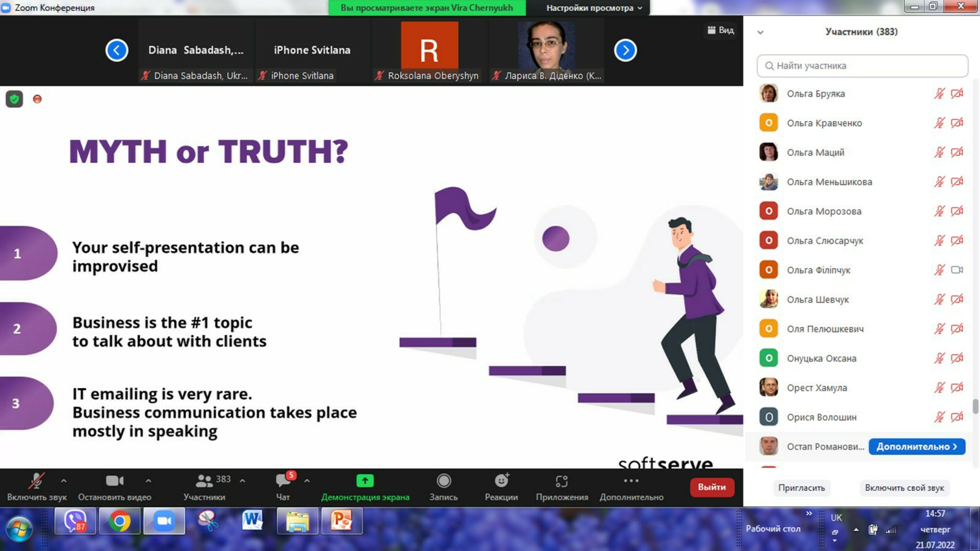Click the Record icon in toolbar
980x551 pixels.
click(443, 481)
